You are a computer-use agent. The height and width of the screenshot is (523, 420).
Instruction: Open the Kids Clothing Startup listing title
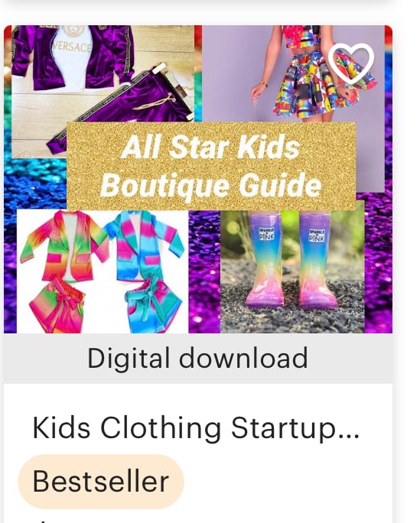click(196, 428)
